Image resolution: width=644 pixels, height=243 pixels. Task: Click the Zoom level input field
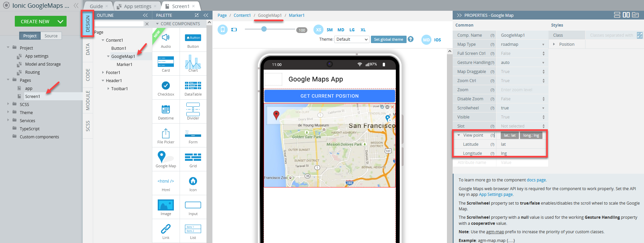tap(522, 90)
